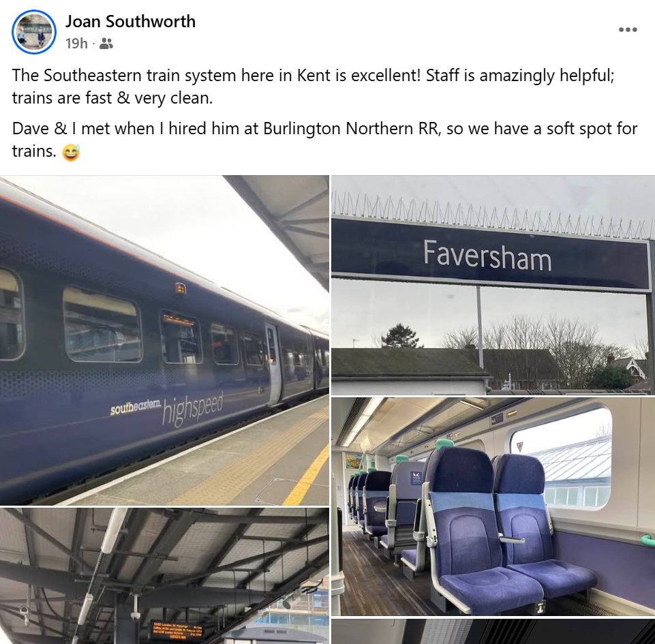The image size is (655, 644).
Task: Click the friends audience icon
Action: (106, 44)
